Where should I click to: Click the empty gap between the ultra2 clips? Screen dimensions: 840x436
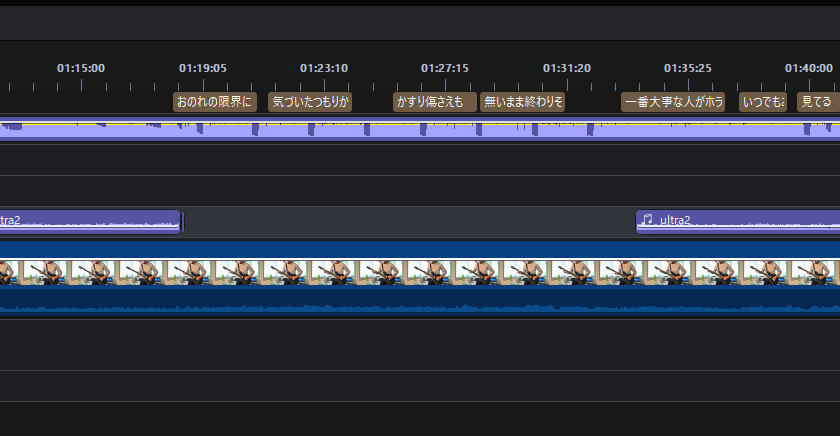(x=410, y=221)
